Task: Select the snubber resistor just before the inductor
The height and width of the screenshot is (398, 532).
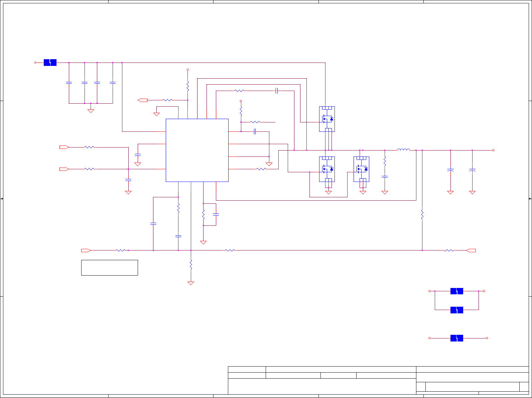Action: 385,161
